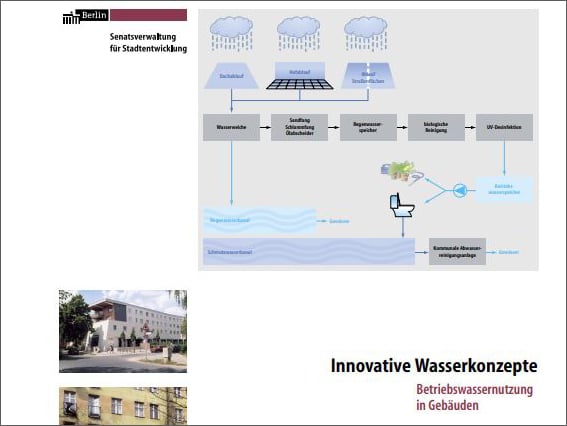
Task: Click the plants and watering can illustration
Action: point(402,172)
